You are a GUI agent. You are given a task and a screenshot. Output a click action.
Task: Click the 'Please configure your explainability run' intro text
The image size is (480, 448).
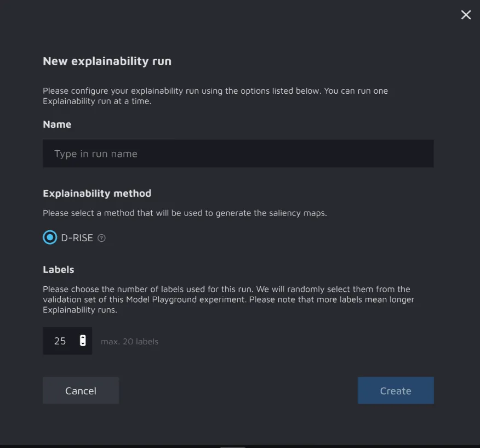point(215,91)
